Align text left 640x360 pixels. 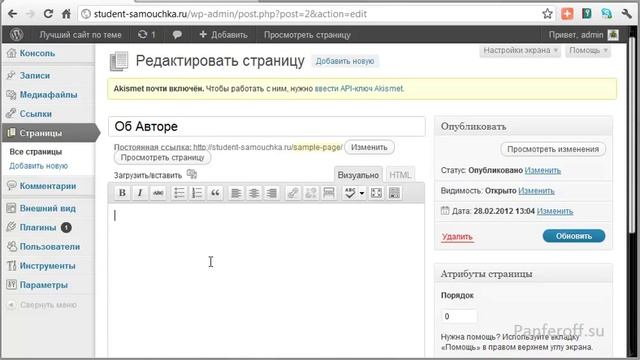tap(236, 193)
